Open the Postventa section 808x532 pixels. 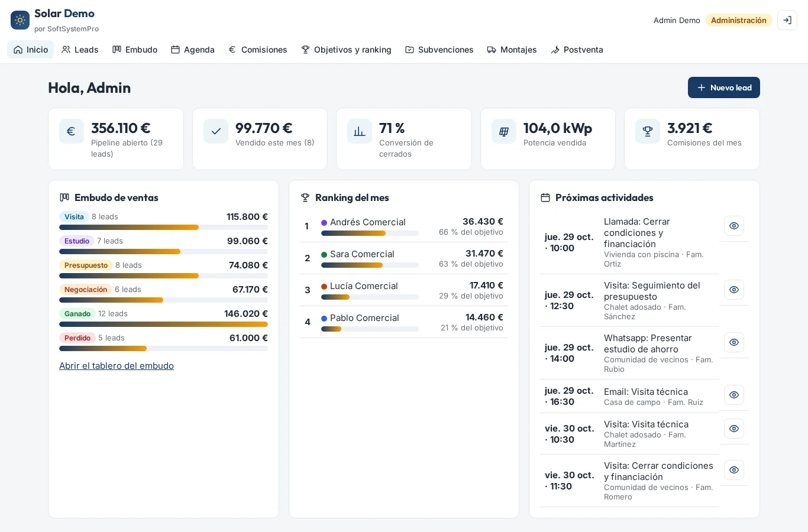(577, 50)
